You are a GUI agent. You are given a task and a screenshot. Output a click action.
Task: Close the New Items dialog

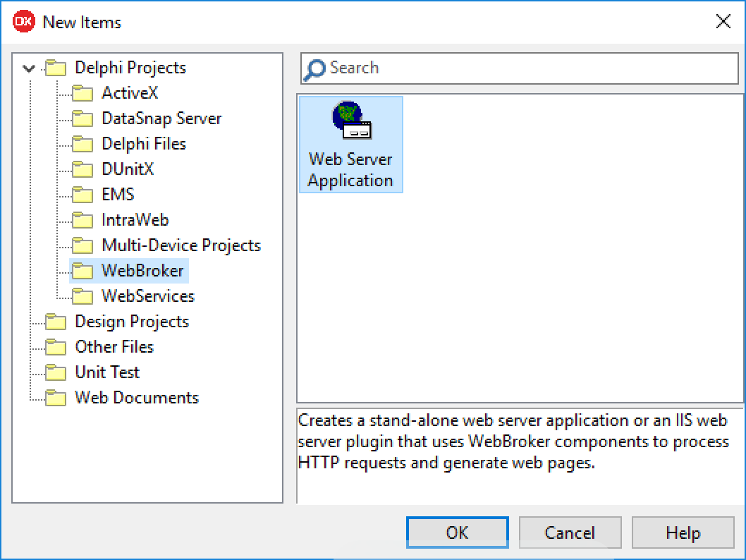click(x=723, y=21)
